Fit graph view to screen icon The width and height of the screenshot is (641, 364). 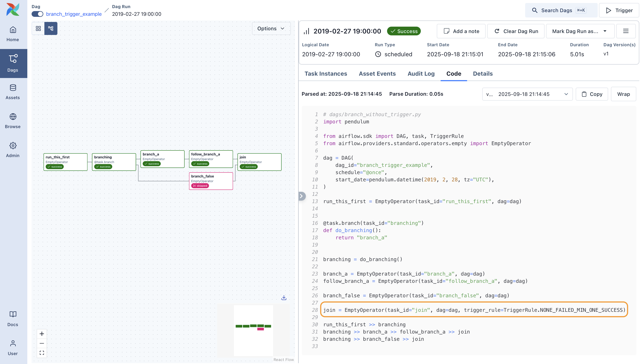[42, 353]
